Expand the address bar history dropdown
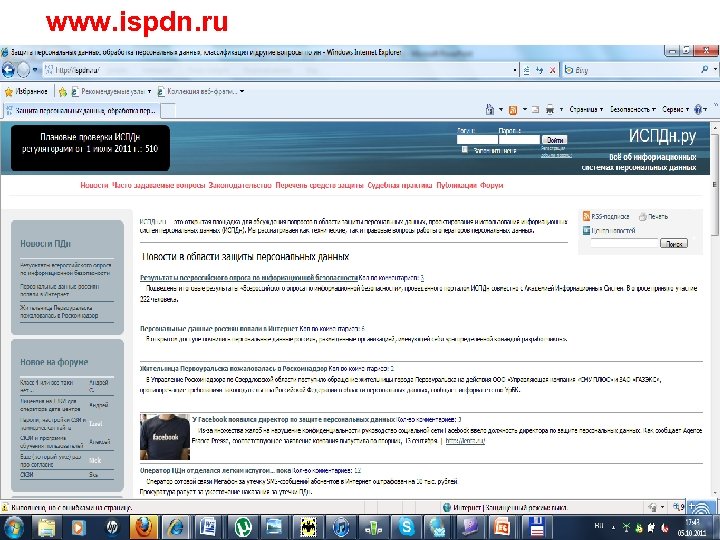This screenshot has width=720, height=540. (x=515, y=70)
